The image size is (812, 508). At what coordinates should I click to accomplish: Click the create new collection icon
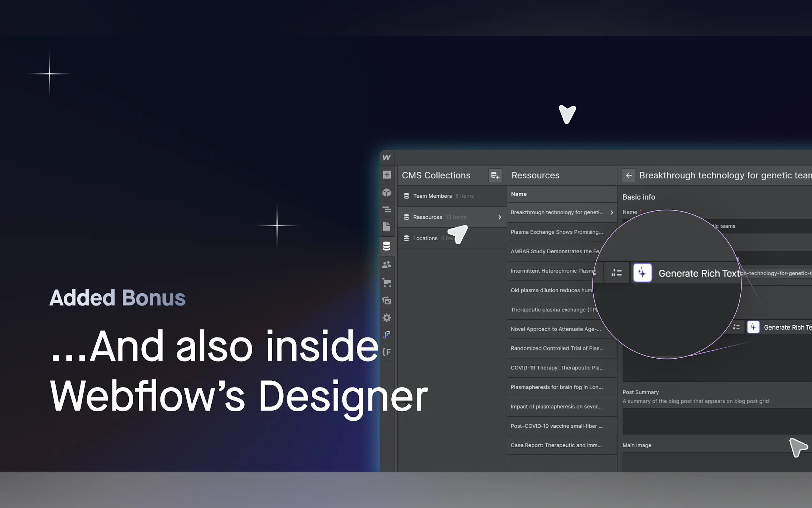tap(495, 175)
